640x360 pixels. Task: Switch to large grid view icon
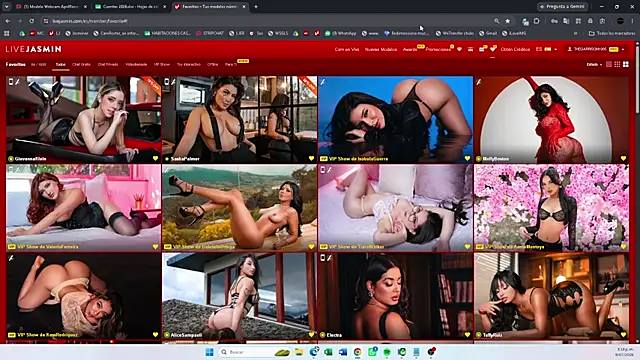coord(626,64)
